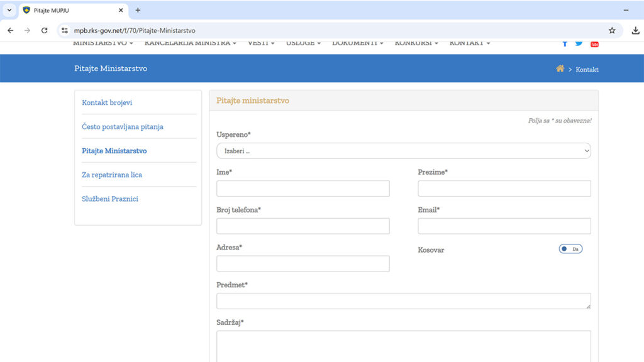644x362 pixels.
Task: Open the Twitter bird icon
Action: [x=579, y=43]
